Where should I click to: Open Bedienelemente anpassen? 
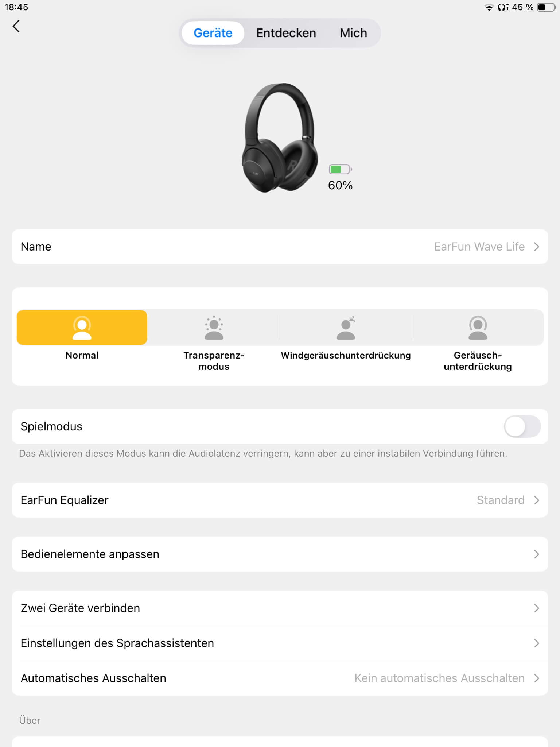[280, 554]
